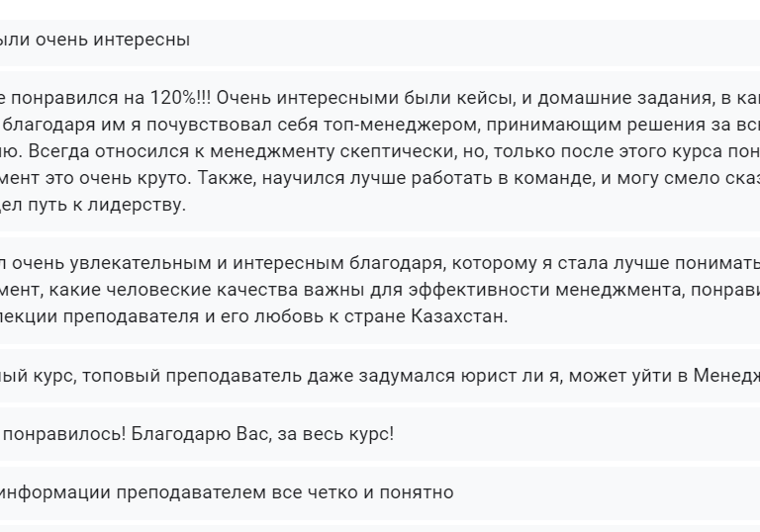Image resolution: width=760 pixels, height=532 pixels.
Task: Click the line 'это очень круто. Также, научился'
Action: tap(380, 178)
